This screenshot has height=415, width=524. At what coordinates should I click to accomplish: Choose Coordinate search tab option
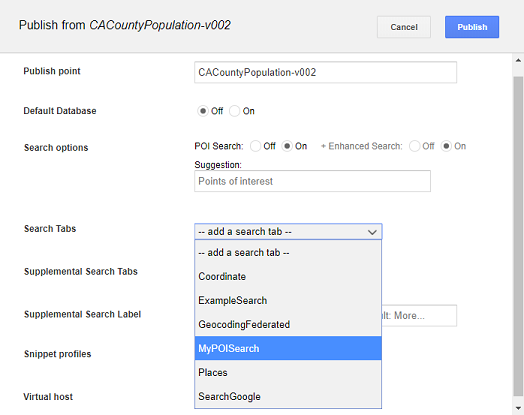tap(288, 277)
